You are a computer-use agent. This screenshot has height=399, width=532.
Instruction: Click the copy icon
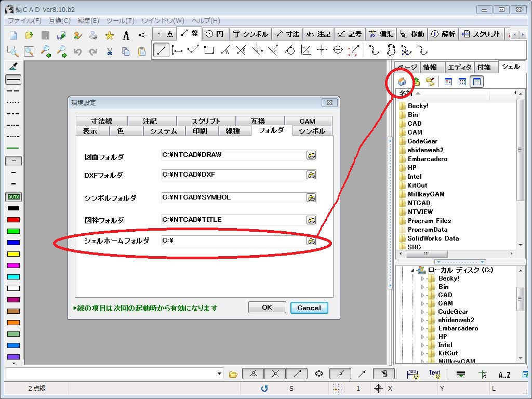pyautogui.click(x=126, y=51)
